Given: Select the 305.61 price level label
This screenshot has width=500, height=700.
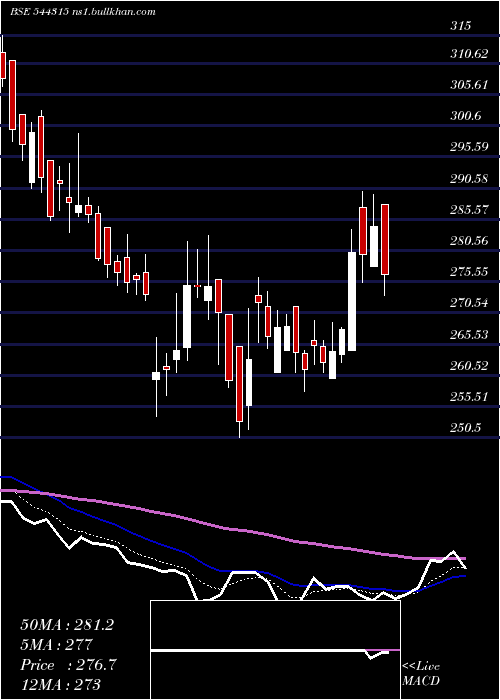Looking at the screenshot, I should [469, 85].
